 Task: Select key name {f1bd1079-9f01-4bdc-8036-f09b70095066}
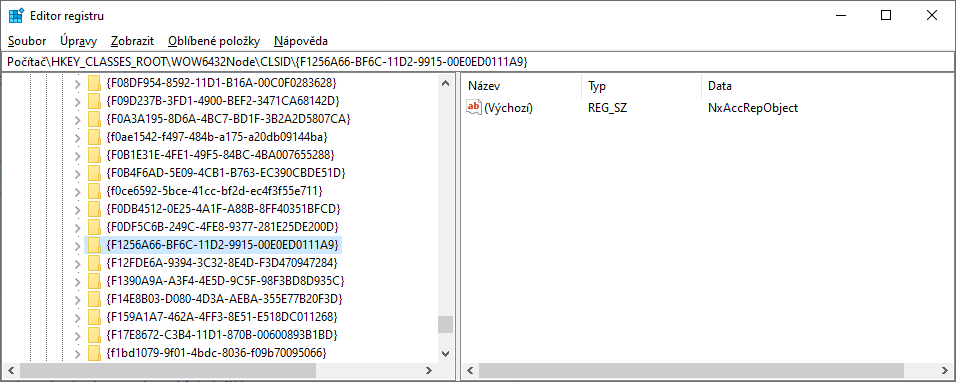pyautogui.click(x=216, y=353)
